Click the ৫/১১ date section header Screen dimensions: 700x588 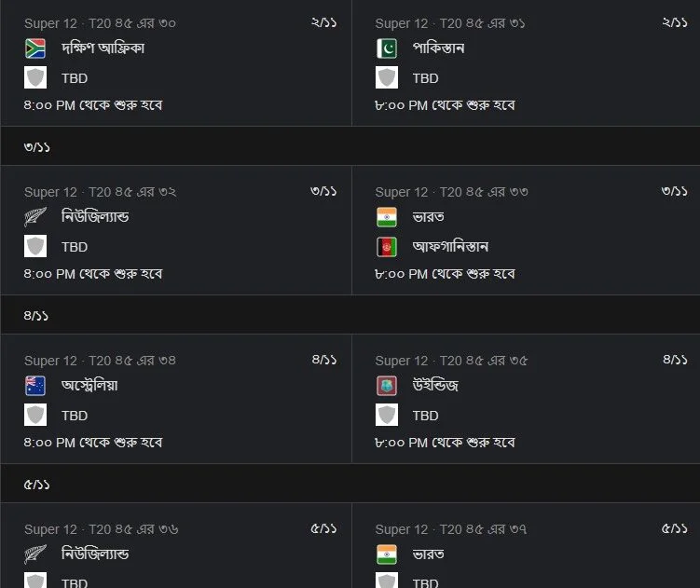coord(350,484)
